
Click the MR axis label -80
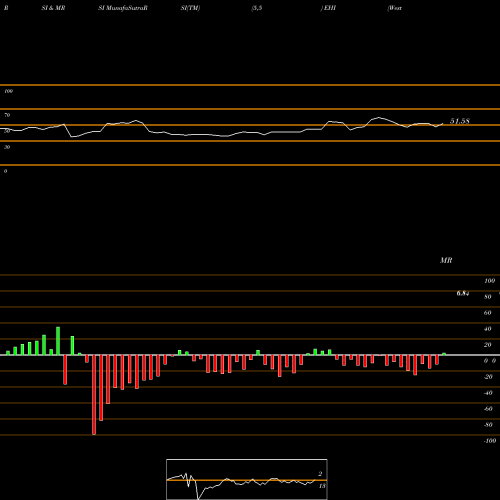488,425
